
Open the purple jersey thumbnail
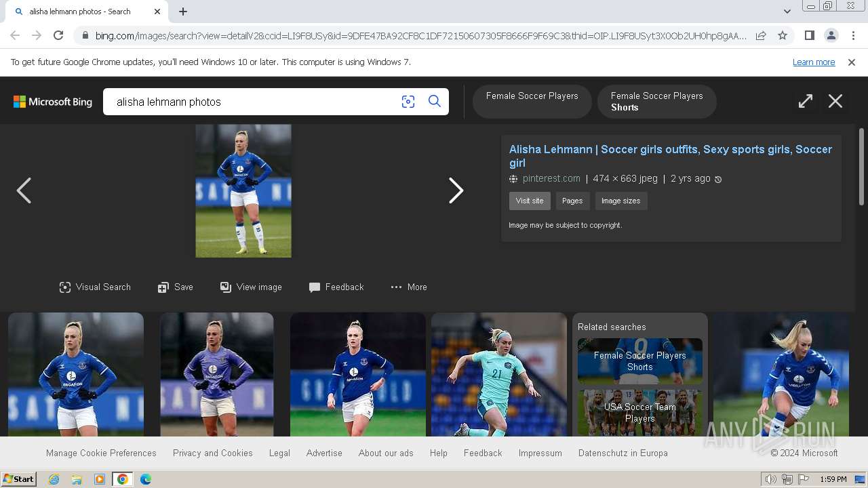217,374
